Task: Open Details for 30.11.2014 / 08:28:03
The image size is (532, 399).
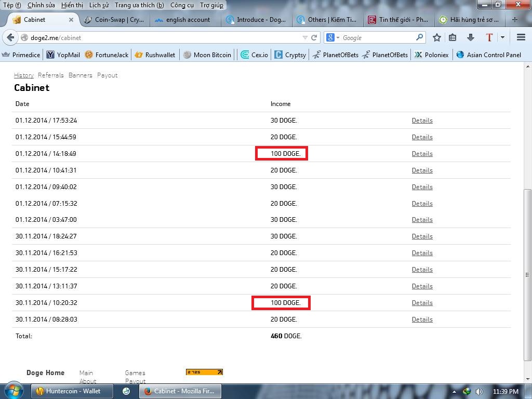Action: click(422, 320)
